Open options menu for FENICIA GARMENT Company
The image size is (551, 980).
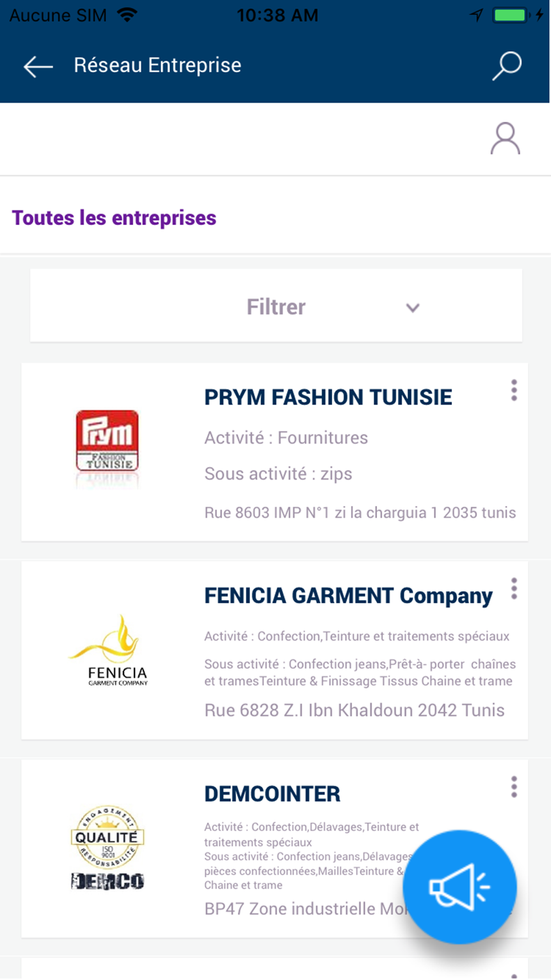point(514,589)
